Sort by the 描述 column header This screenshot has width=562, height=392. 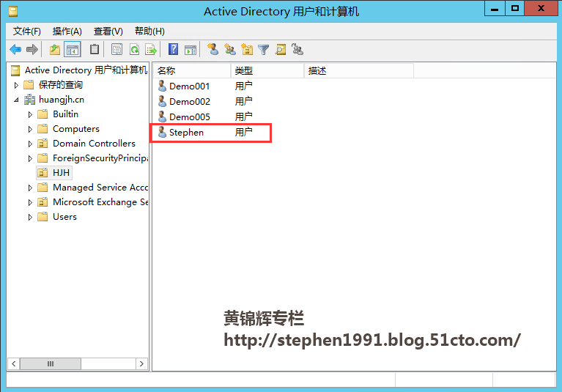coord(359,71)
